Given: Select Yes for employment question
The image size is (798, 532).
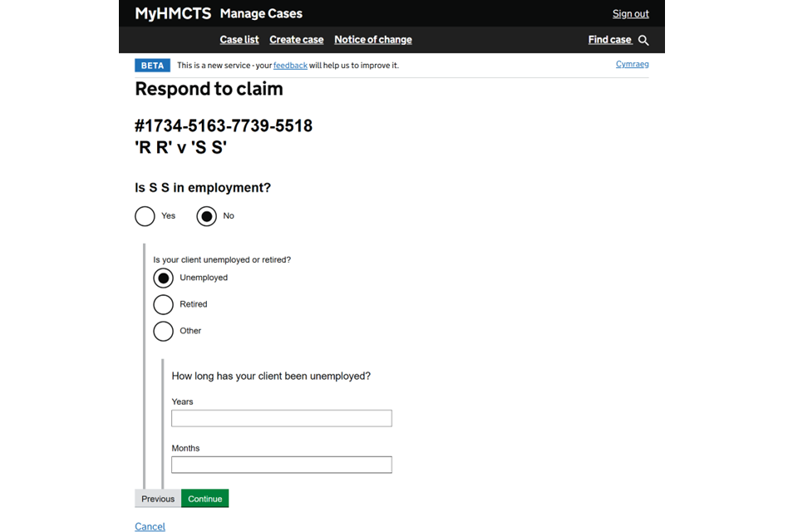Looking at the screenshot, I should [x=145, y=216].
